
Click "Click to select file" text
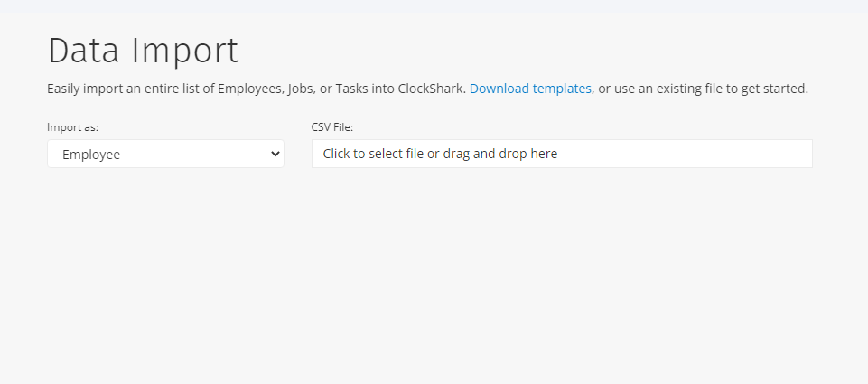pos(373,154)
